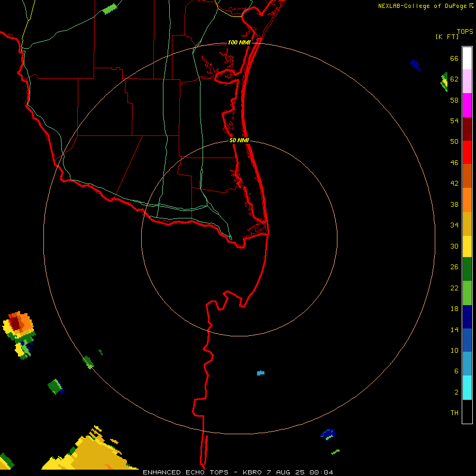
Task: Click the small light blue echo offshore
Action: 260,373
